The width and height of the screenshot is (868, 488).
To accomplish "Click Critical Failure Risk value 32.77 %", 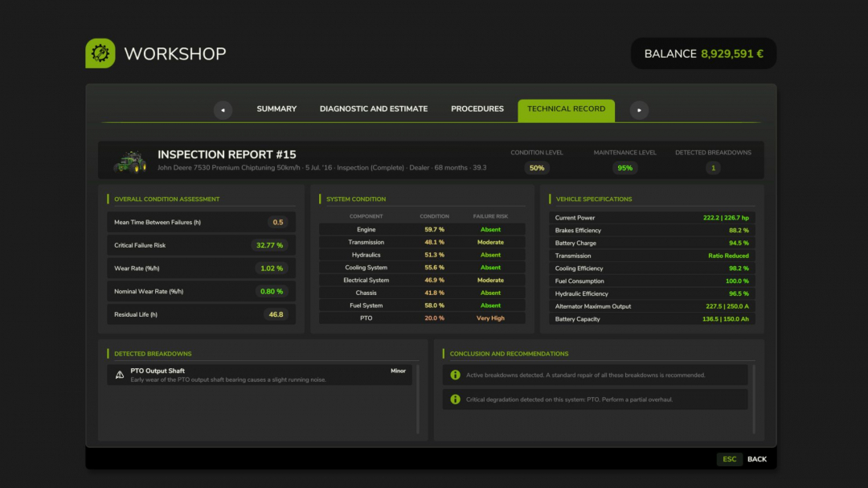I will (269, 245).
